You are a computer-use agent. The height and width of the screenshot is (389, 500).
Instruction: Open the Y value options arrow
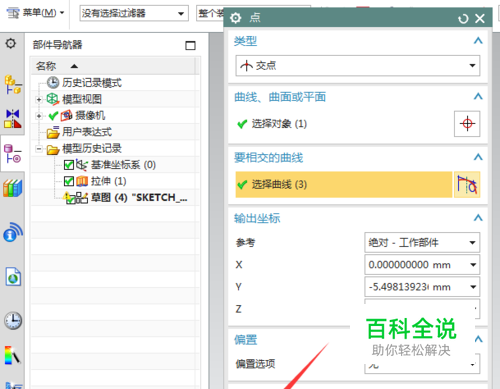pos(473,287)
